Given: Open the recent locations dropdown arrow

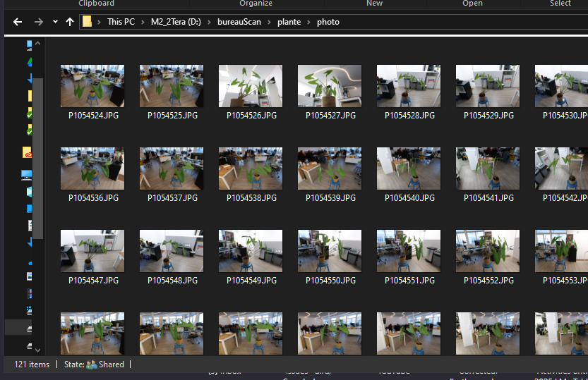Looking at the screenshot, I should click(x=55, y=22).
